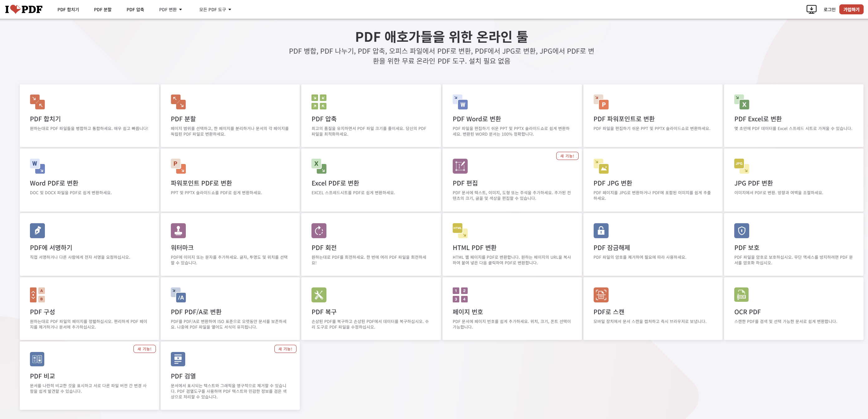Open the 워터마크 stamp icon
Viewport: 868px width, 419px height.
point(178,230)
